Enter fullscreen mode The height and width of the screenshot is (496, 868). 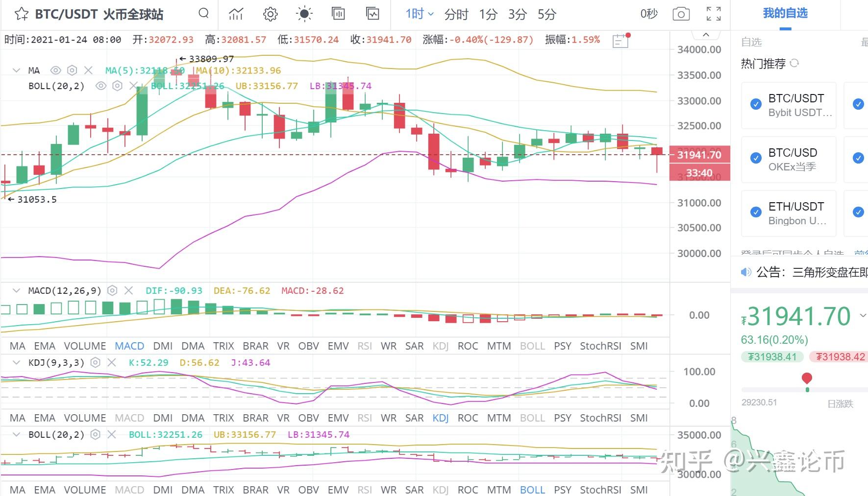pyautogui.click(x=714, y=14)
